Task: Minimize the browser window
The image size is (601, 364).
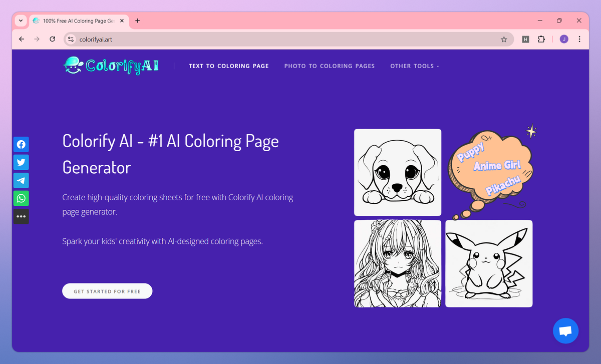Action: 540,21
